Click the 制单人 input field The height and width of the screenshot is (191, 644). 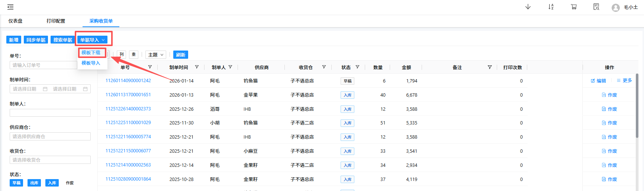(50, 113)
